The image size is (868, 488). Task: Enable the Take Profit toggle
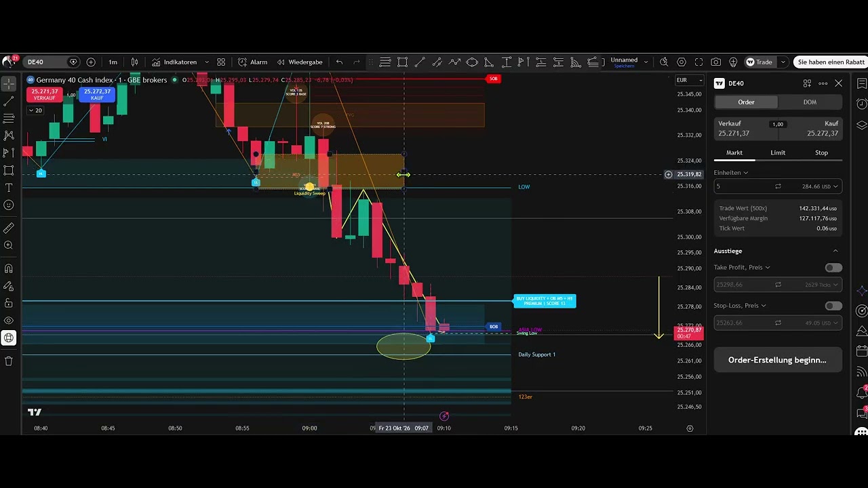[x=833, y=268]
